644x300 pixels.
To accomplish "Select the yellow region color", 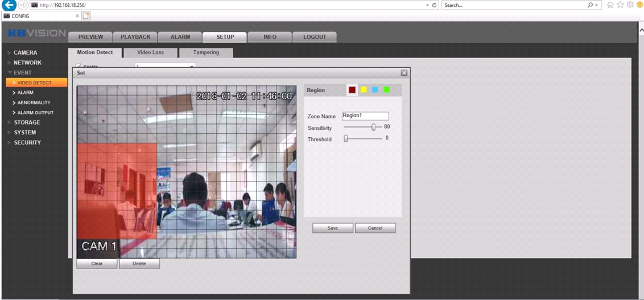I will [364, 90].
